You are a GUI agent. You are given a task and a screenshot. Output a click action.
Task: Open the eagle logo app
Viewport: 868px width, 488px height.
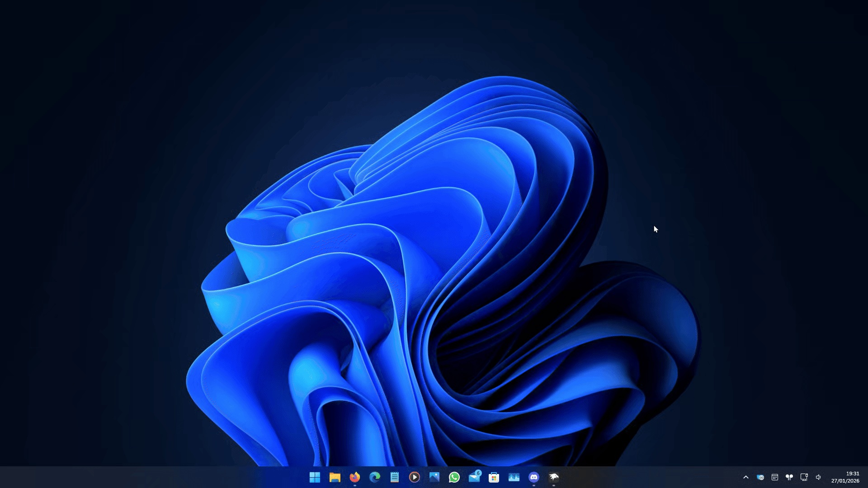[x=554, y=477]
